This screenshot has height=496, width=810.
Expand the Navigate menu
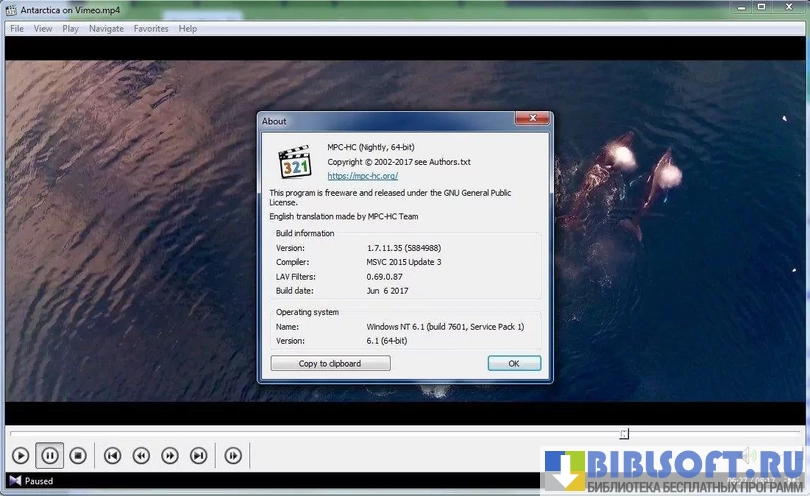106,29
